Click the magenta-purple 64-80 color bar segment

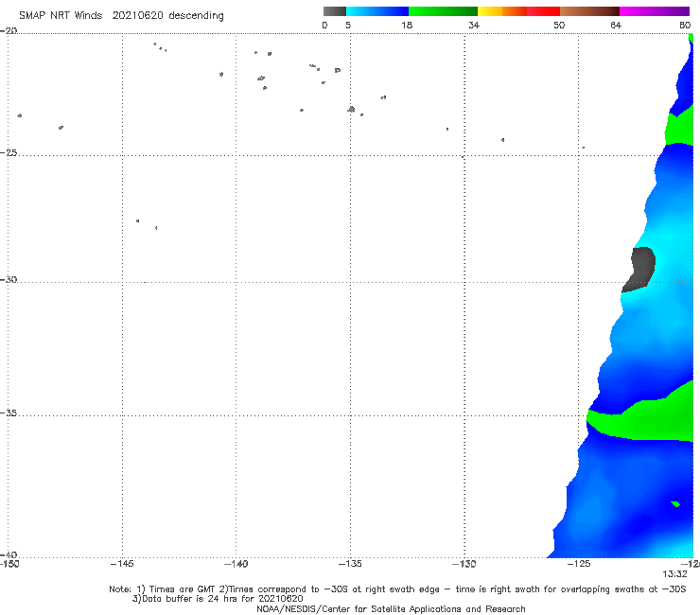pos(655,11)
